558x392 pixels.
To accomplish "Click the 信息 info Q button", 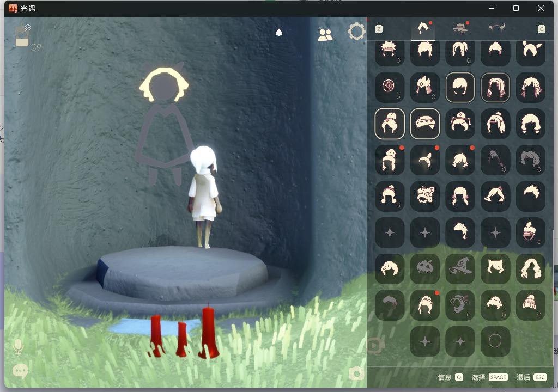I will [450, 377].
